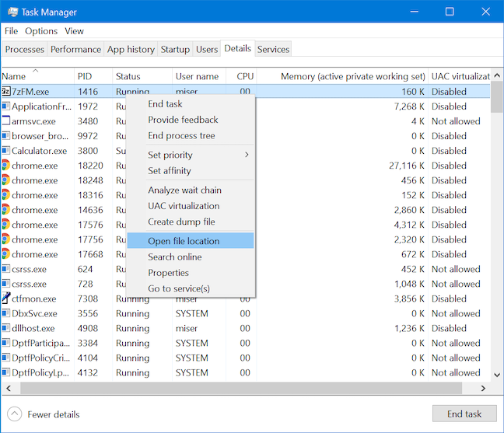
Task: Sort by Memory (active private working set)
Action: click(x=342, y=76)
